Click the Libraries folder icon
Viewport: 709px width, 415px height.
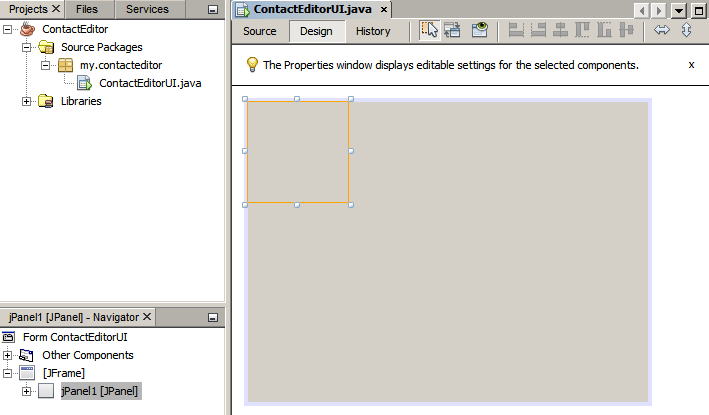(x=46, y=101)
